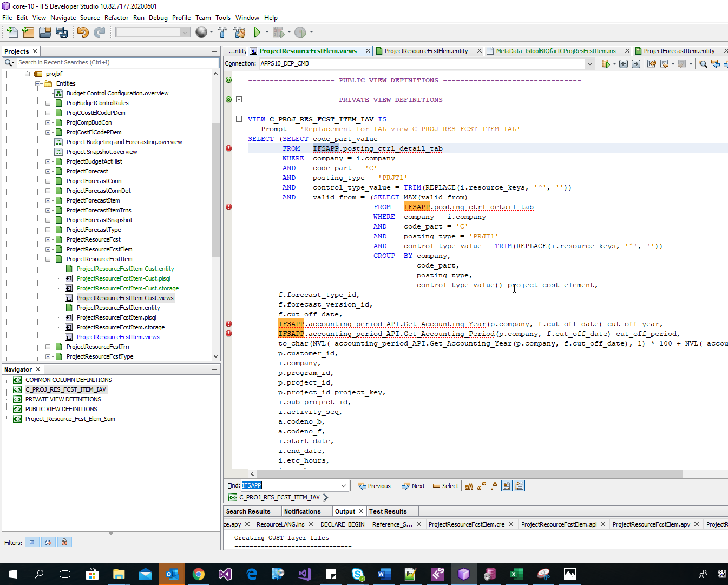Open Google Chrome from the taskbar
The image size is (728, 585).
[199, 574]
